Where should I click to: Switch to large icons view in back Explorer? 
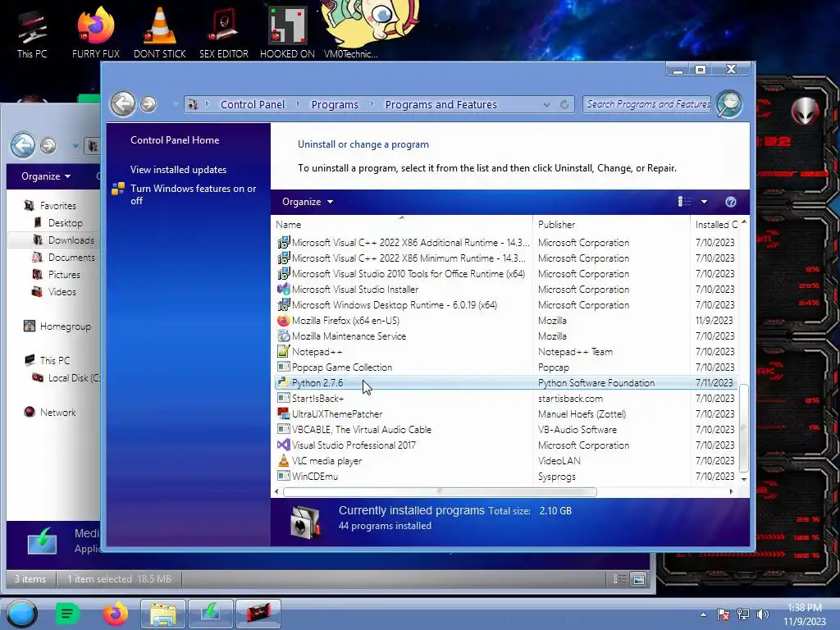point(638,579)
